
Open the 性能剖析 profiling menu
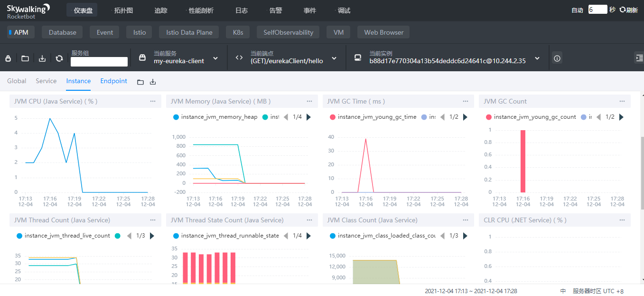[x=200, y=10]
